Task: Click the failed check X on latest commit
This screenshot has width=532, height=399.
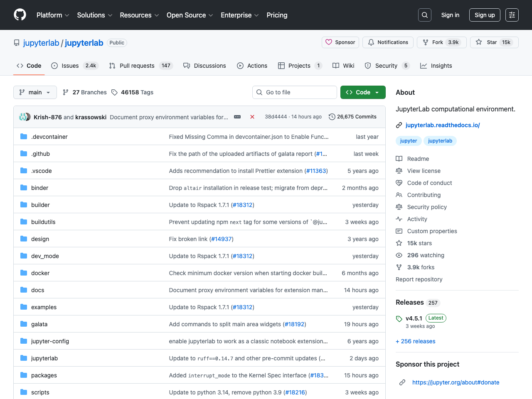Action: pos(252,117)
